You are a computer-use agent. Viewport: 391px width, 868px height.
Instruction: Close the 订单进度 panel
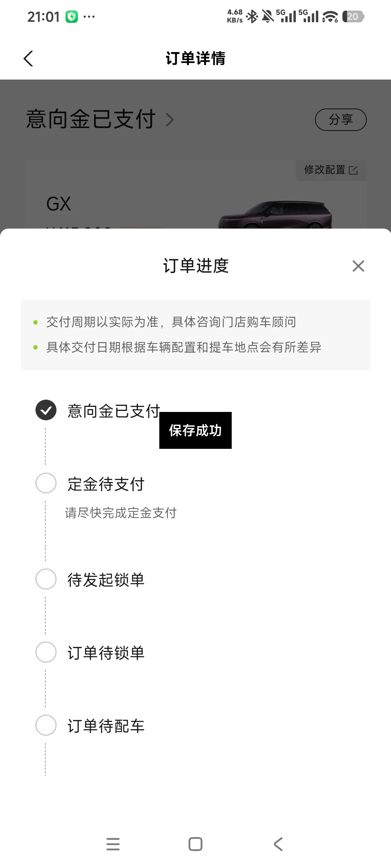[x=358, y=266]
